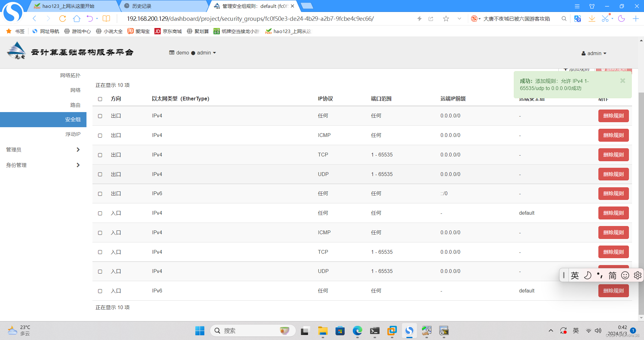The height and width of the screenshot is (340, 644).
Task: Open IME settings gear icon
Action: (x=637, y=275)
